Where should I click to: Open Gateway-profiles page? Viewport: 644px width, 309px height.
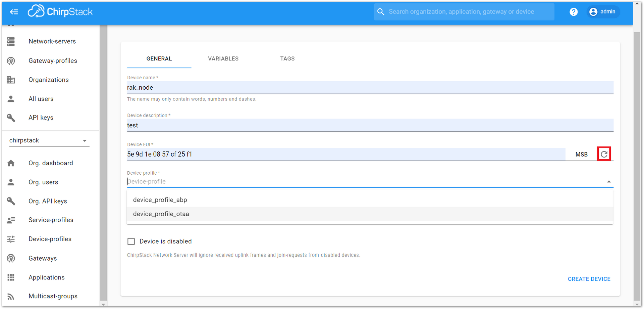[x=53, y=61]
